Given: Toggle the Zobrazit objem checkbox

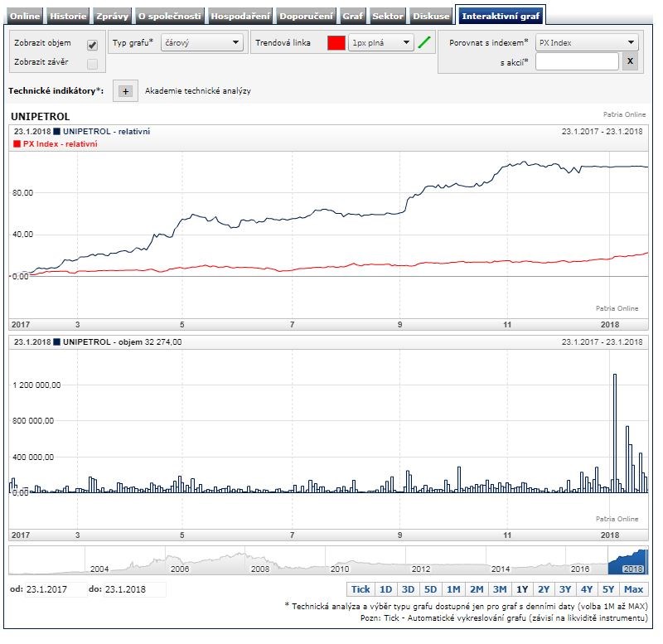Looking at the screenshot, I should click(x=92, y=45).
